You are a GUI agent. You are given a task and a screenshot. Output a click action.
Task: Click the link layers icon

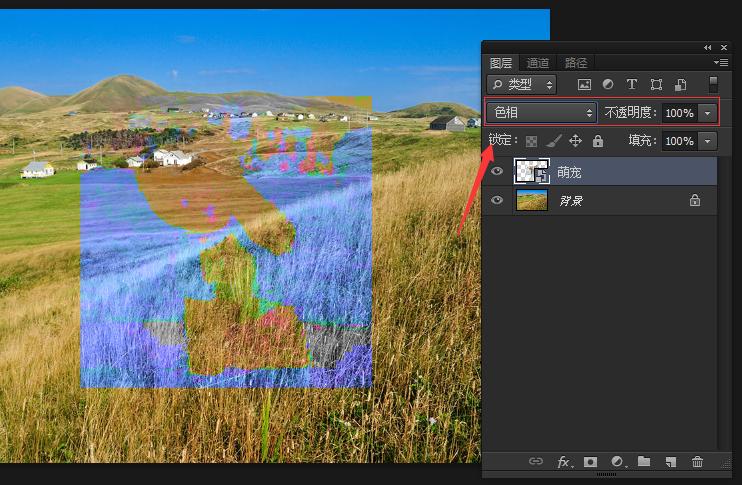pyautogui.click(x=536, y=461)
